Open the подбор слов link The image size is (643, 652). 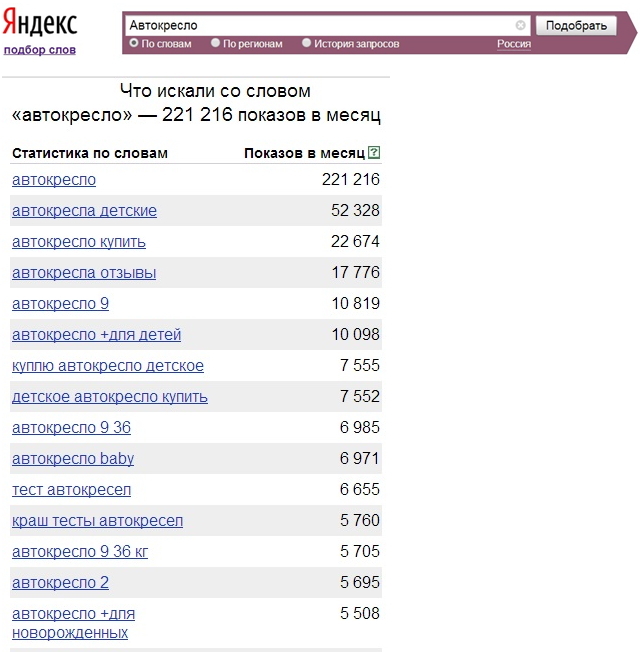40,50
